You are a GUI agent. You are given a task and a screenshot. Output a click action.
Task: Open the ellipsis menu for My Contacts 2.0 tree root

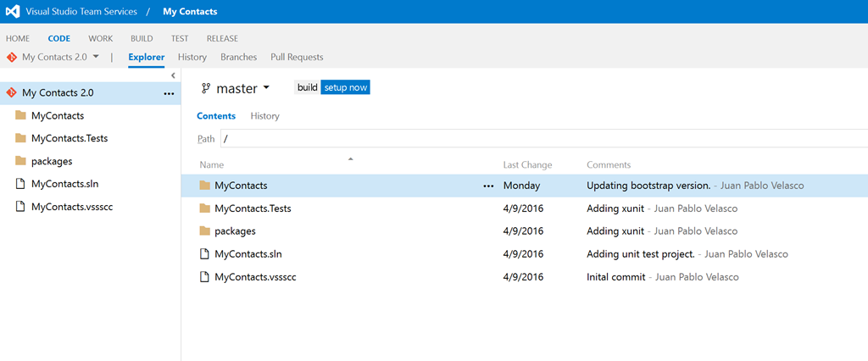click(169, 93)
